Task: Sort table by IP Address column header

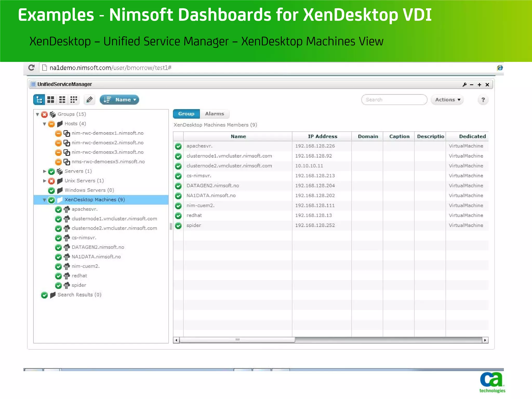Action: [322, 136]
